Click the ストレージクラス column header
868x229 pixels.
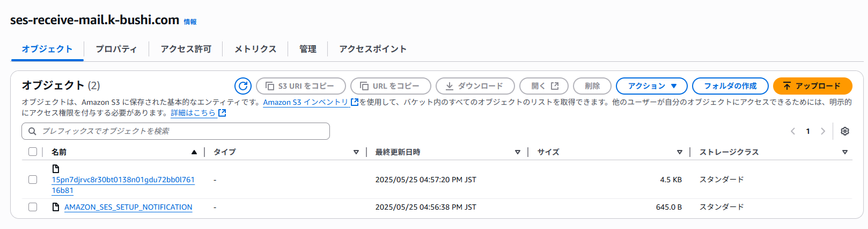(729, 152)
